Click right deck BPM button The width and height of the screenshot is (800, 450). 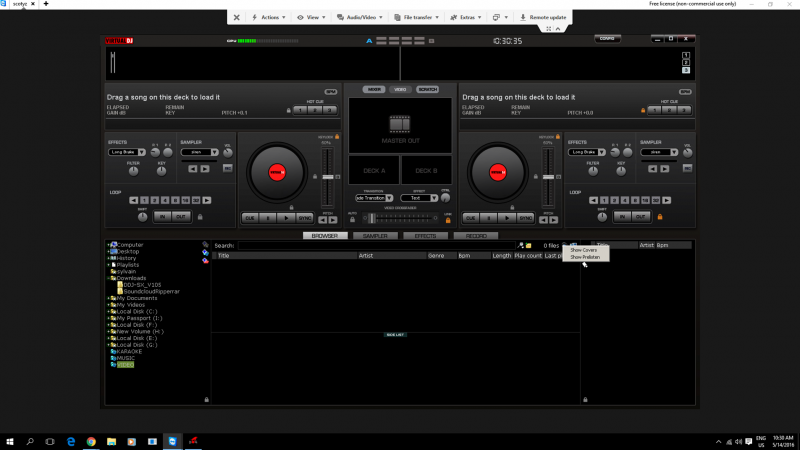point(685,92)
